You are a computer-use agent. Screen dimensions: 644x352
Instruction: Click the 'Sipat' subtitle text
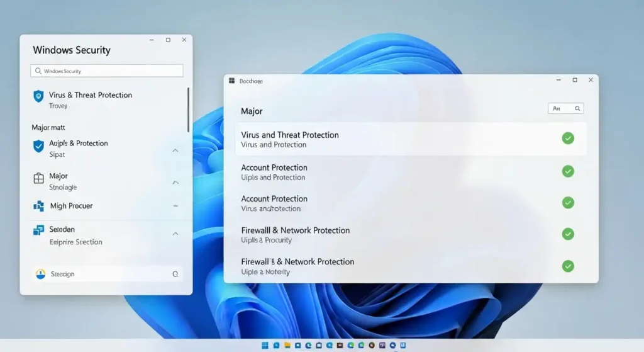57,154
